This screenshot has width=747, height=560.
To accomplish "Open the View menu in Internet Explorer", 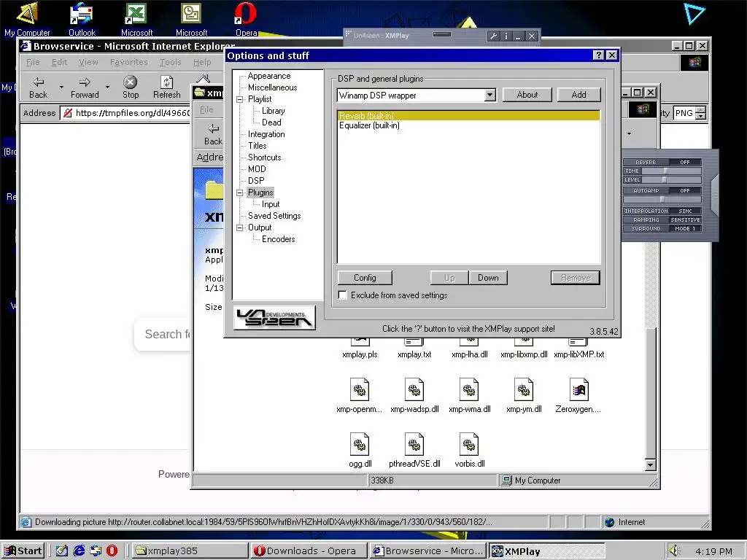I will click(x=88, y=62).
